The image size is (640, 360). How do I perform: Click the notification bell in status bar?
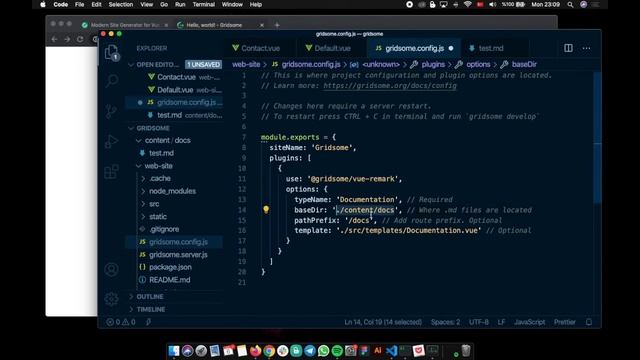[x=589, y=322]
